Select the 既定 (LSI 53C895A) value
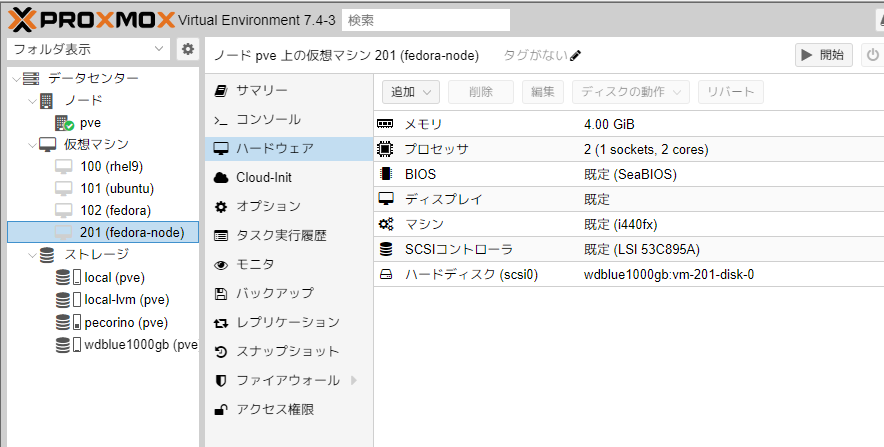The width and height of the screenshot is (884, 447). pyautogui.click(x=642, y=249)
